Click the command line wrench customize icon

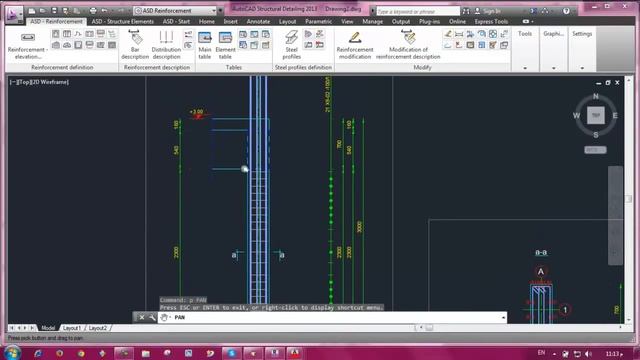tap(152, 317)
